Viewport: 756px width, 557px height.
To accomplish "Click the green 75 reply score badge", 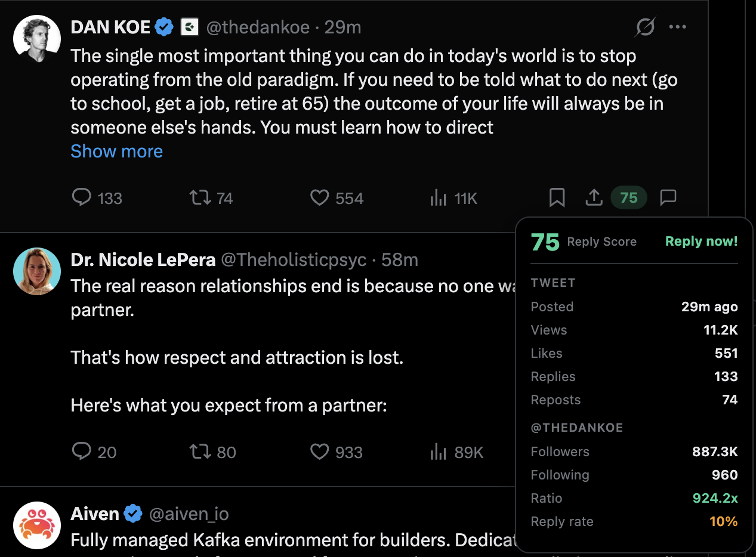I will pos(629,197).
